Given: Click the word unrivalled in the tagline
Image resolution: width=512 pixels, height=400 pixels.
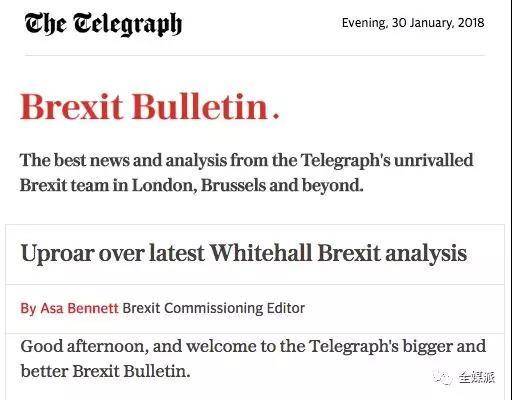Looking at the screenshot, I should point(433,160).
